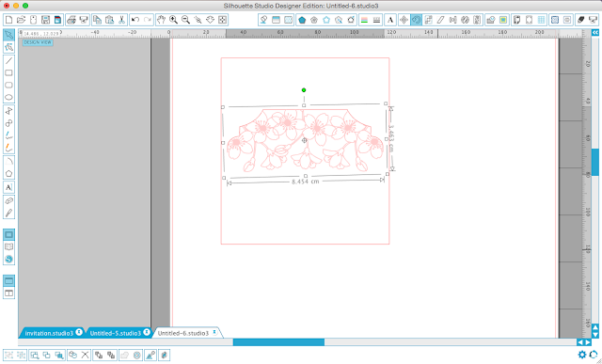602x364 pixels.
Task: Save the document with floppy disk icon
Action: pos(45,20)
